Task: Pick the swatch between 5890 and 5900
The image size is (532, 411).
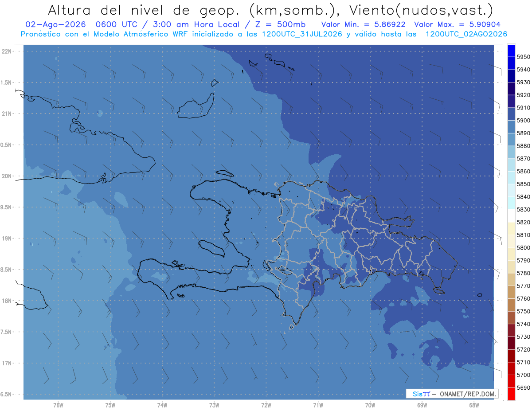Action: tap(511, 127)
